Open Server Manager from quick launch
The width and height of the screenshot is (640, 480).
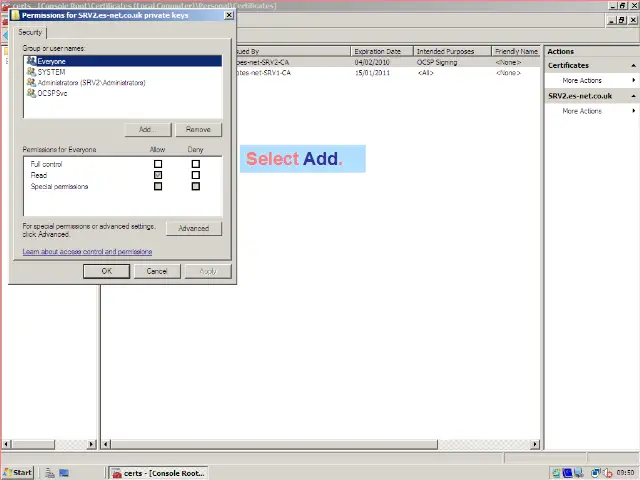tap(47, 472)
